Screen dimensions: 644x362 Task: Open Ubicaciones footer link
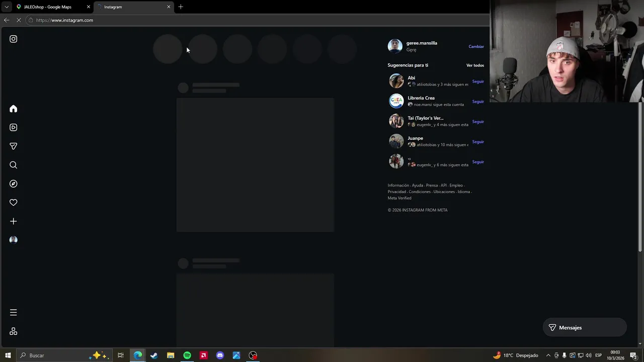click(x=444, y=192)
